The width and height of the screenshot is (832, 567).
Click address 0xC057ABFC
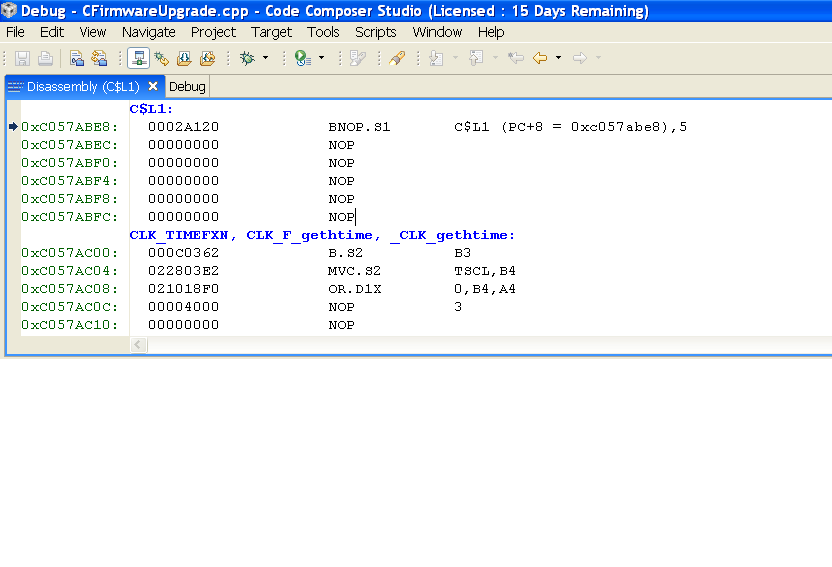pyautogui.click(x=70, y=217)
